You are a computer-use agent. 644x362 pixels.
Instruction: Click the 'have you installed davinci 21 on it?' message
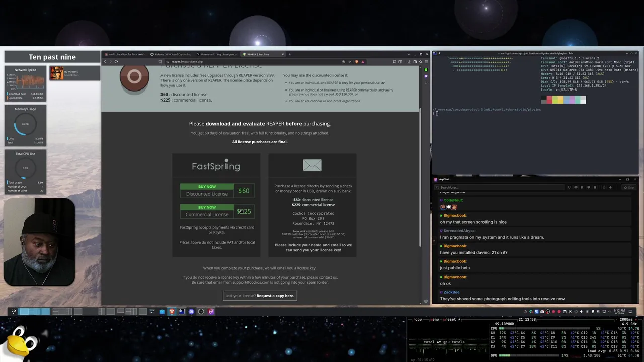point(473,252)
